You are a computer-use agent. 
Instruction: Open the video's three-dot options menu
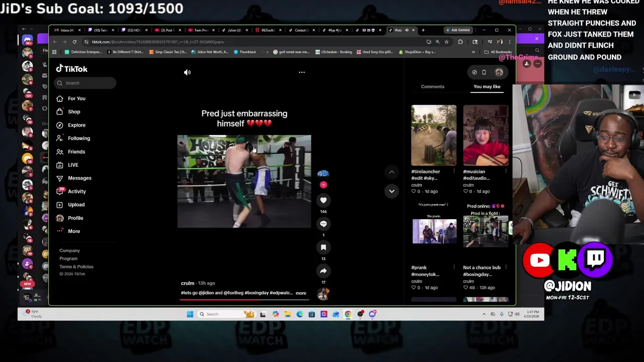[302, 72]
